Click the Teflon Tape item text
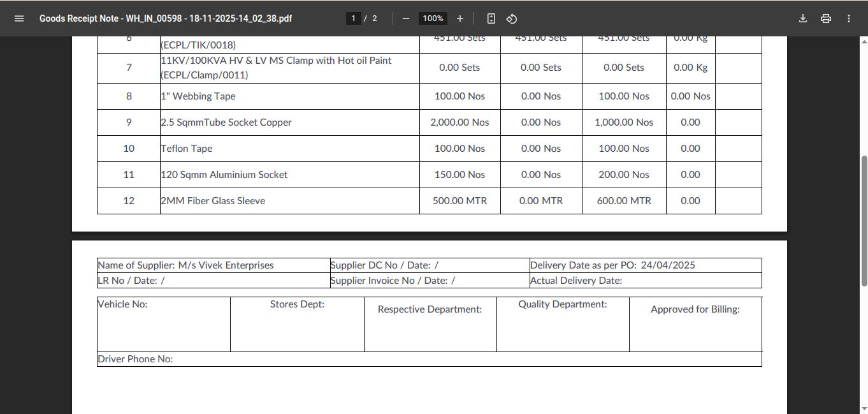 point(187,149)
